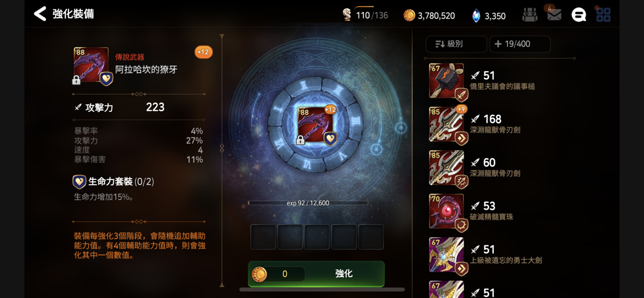This screenshot has width=644, height=298.
Task: Open the chat bubble icon
Action: click(x=579, y=15)
